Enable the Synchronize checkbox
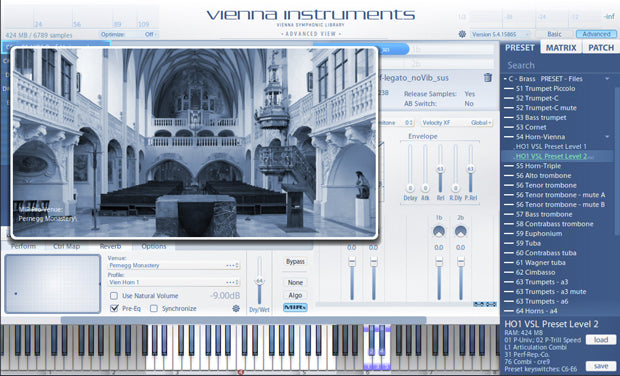 tap(154, 308)
